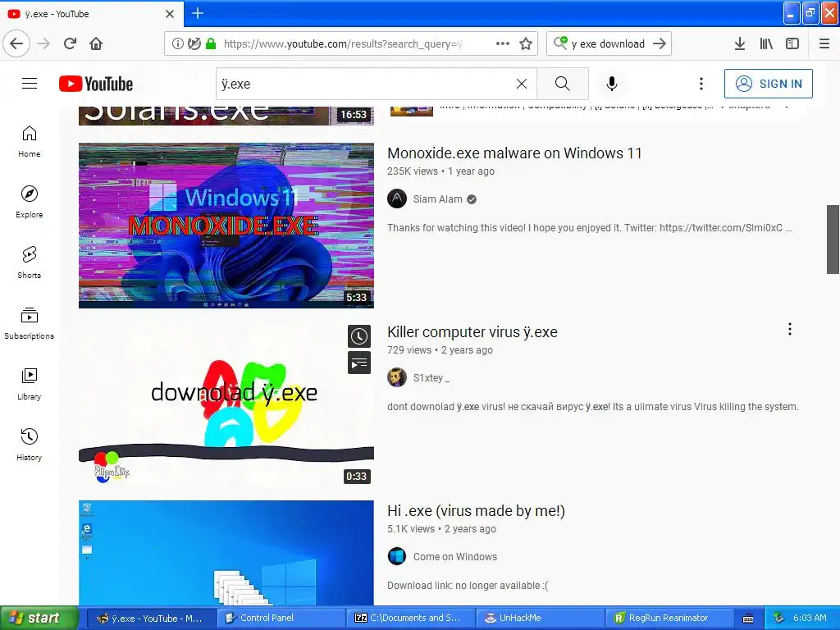
Task: Click the tray icon beside the clock
Action: 778,619
